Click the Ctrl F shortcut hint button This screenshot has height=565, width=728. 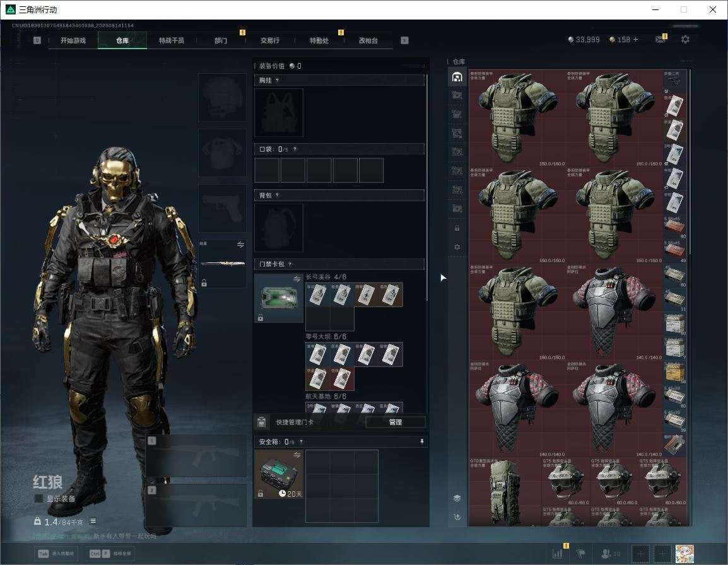tap(110, 554)
